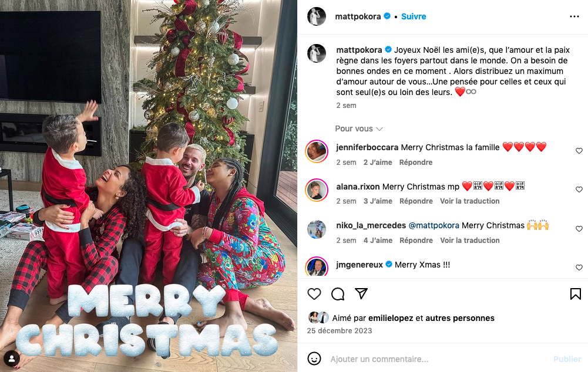The height and width of the screenshot is (372, 588).
Task: Follow mattpokora with the Suivre button
Action: pos(414,16)
